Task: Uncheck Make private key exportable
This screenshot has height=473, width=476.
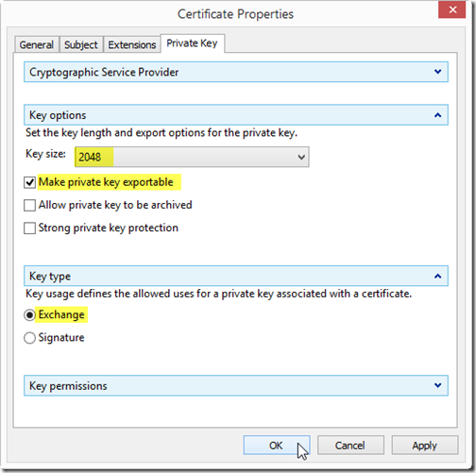Action: tap(29, 182)
